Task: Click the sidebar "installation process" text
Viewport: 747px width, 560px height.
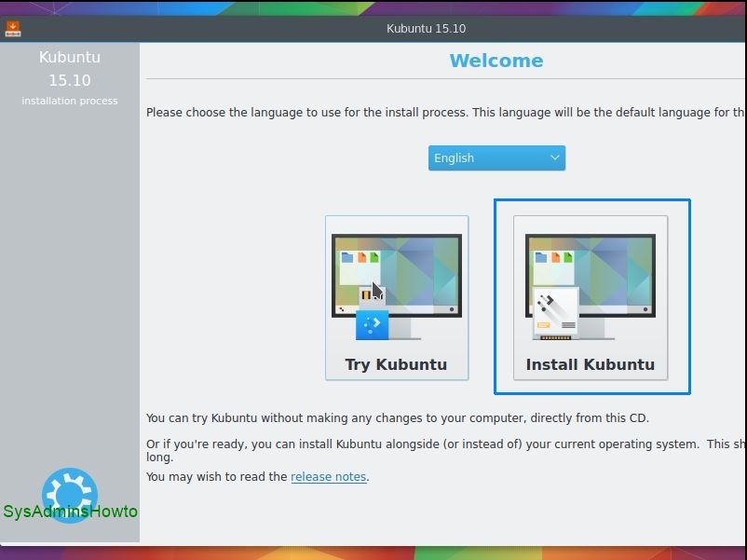Action: (70, 101)
